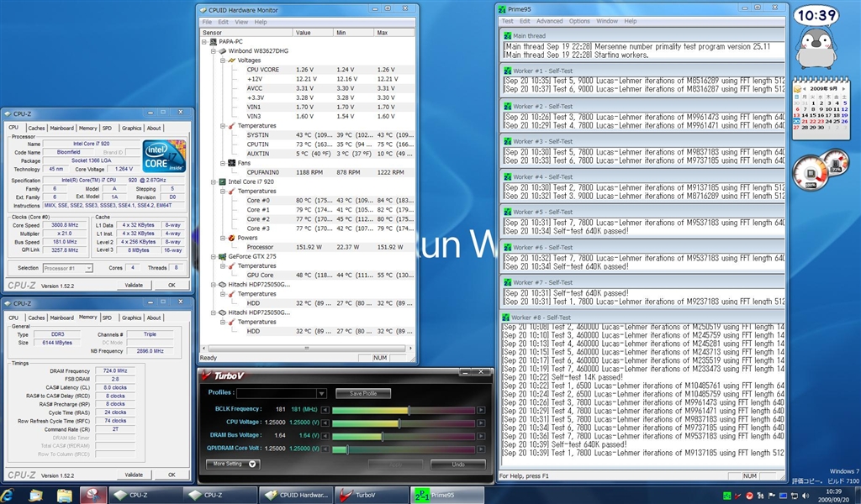Collapse the Winbond W83627DHG node
This screenshot has height=504, width=861.
pyautogui.click(x=214, y=51)
